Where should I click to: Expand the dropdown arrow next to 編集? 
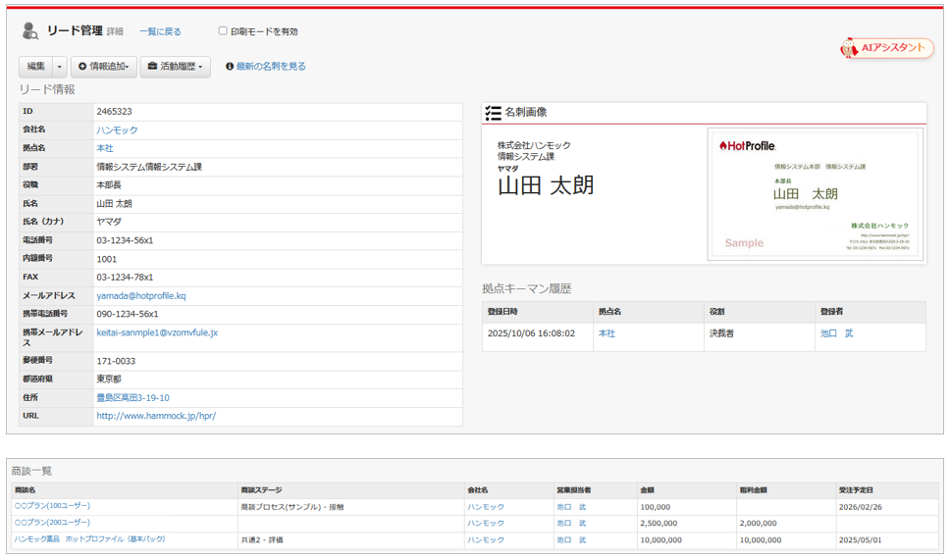click(60, 67)
